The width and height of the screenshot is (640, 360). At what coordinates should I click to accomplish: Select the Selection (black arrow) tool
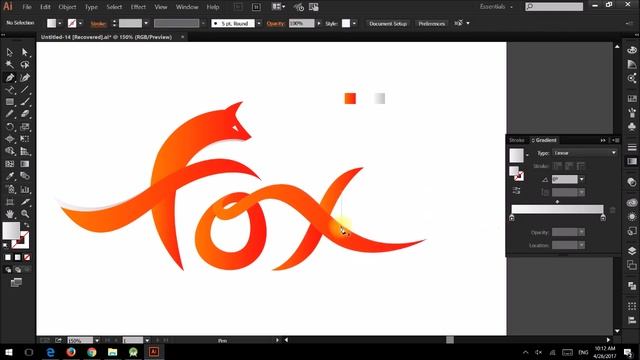9,52
